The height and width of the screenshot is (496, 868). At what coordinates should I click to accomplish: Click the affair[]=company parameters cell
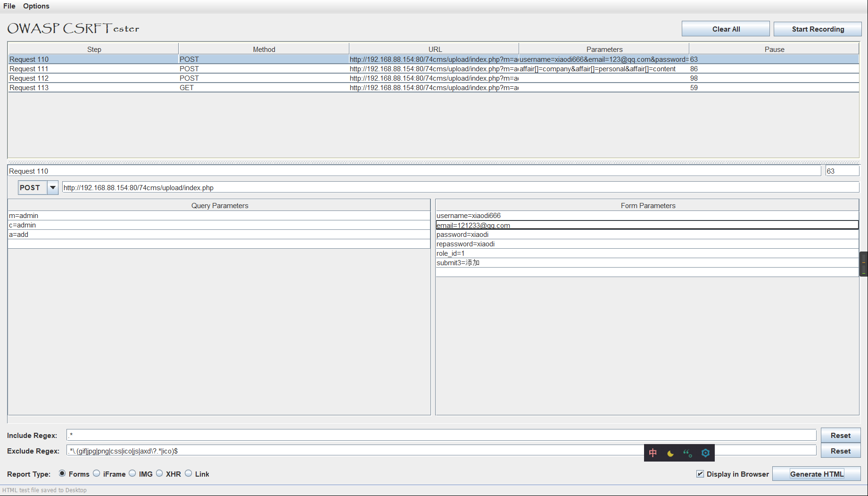(604, 69)
